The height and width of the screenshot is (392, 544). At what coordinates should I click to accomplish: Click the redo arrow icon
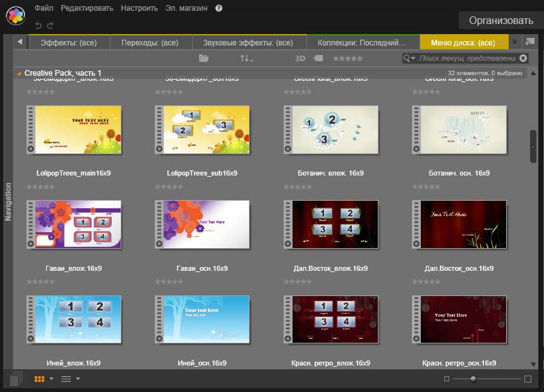[x=51, y=25]
